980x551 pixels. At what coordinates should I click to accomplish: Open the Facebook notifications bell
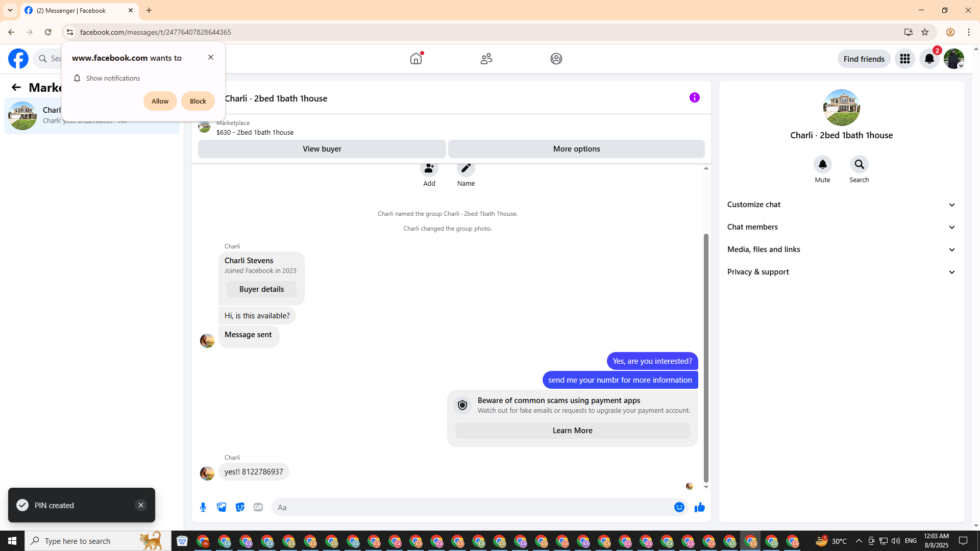coord(929,59)
